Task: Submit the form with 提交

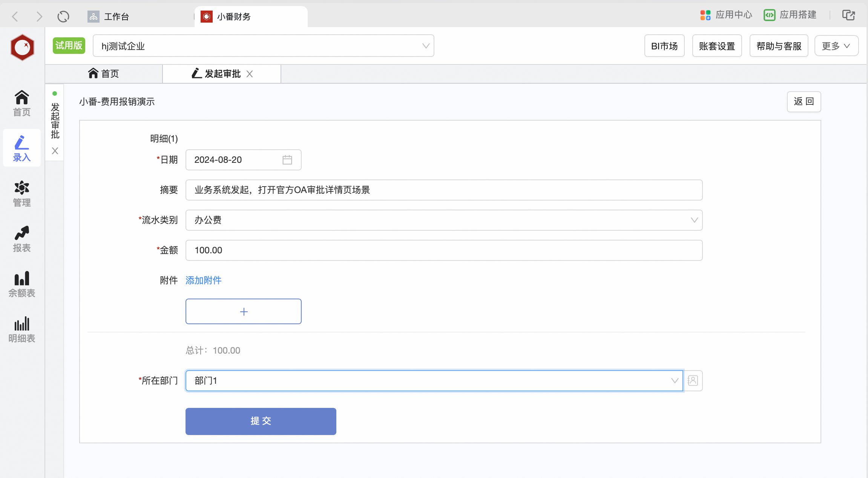Action: (x=261, y=421)
